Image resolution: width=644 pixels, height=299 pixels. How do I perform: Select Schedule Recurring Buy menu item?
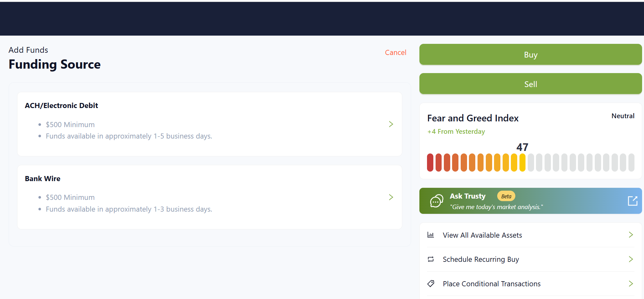click(480, 259)
